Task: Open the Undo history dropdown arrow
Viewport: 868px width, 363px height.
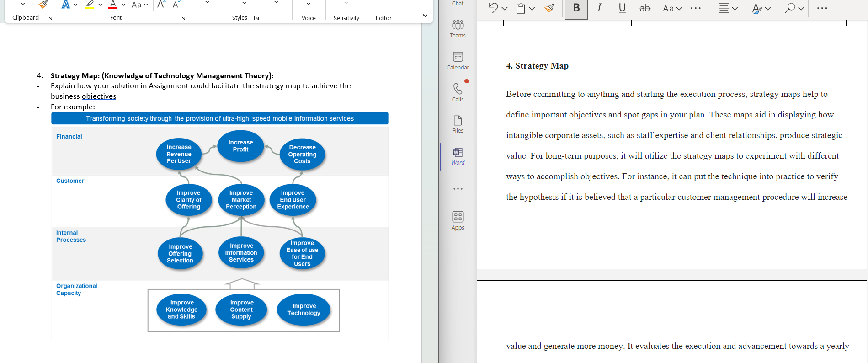Action: click(x=504, y=8)
